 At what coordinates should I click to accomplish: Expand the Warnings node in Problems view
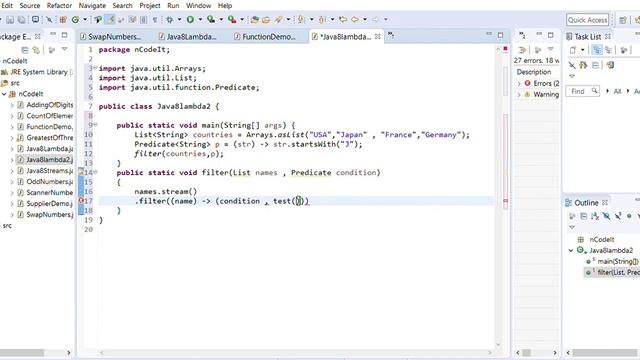click(x=519, y=94)
